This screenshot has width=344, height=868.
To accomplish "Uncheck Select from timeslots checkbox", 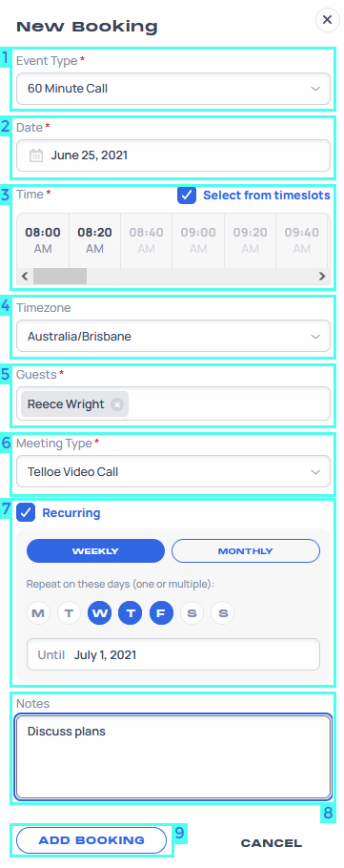I will (187, 196).
